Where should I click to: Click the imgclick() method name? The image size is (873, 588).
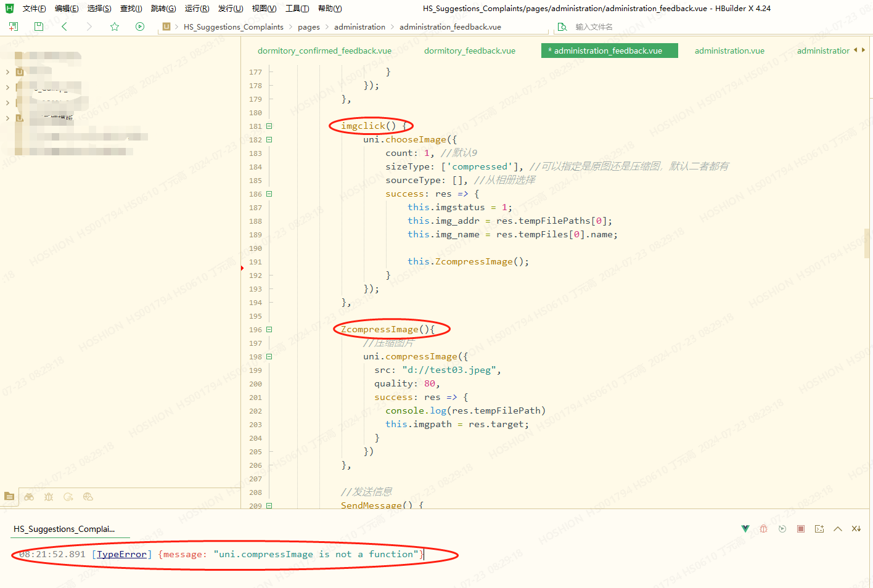tap(369, 126)
